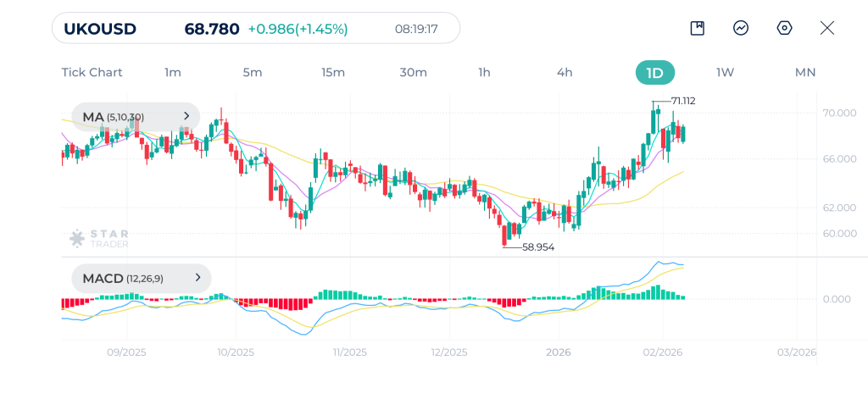Click the 03/2026 date axis label

(797, 352)
